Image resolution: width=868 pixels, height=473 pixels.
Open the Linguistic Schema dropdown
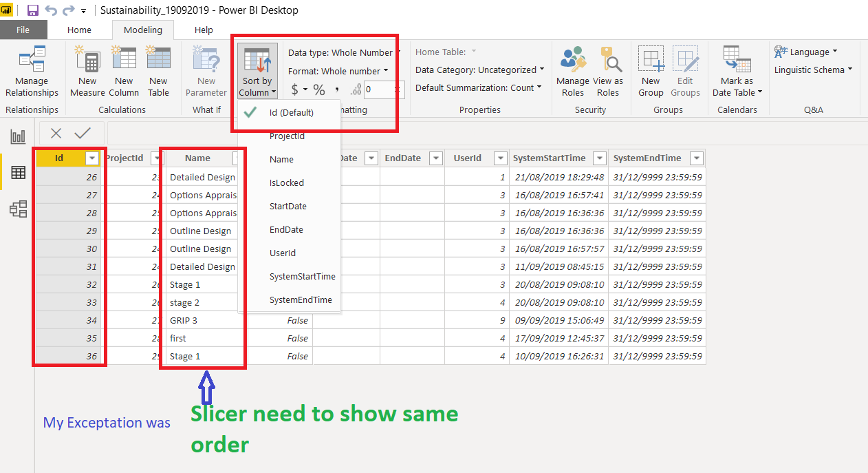click(x=813, y=70)
